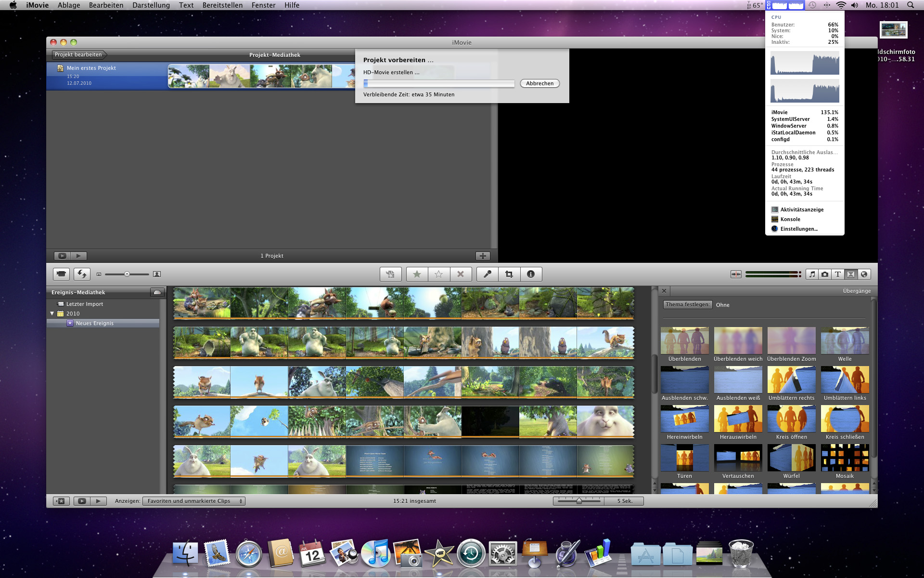Select the Würfel transition thumbnail

[x=791, y=458]
